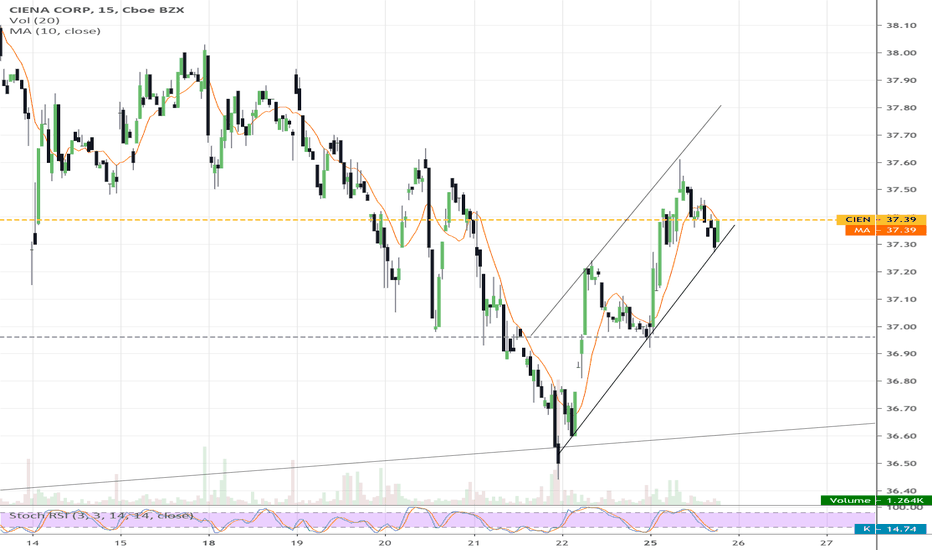Click date 21 on the time axis

[474, 542]
